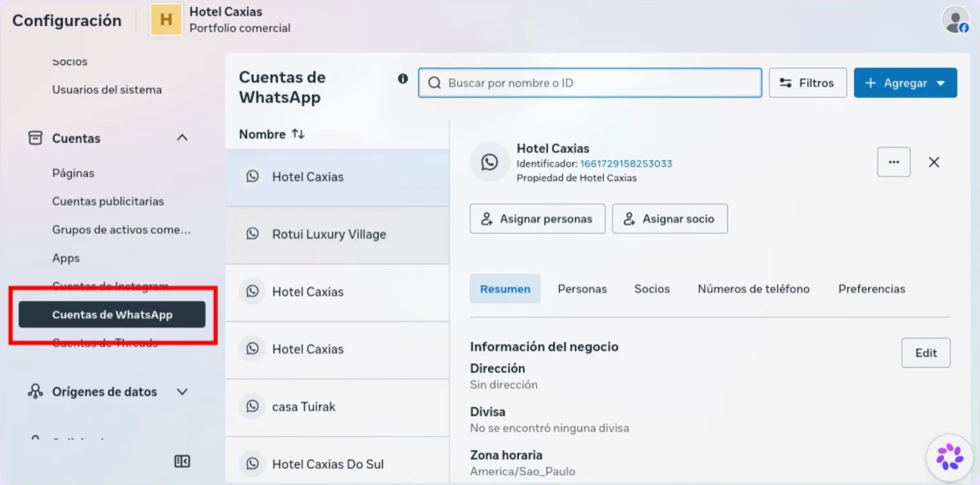Image resolution: width=980 pixels, height=485 pixels.
Task: Click the WhatsApp icon beside casa Tuirak
Action: click(x=253, y=406)
